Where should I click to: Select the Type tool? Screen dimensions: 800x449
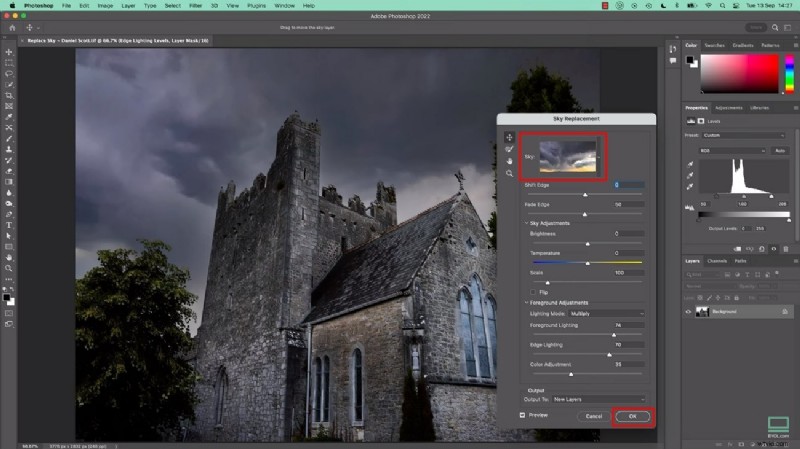point(9,225)
